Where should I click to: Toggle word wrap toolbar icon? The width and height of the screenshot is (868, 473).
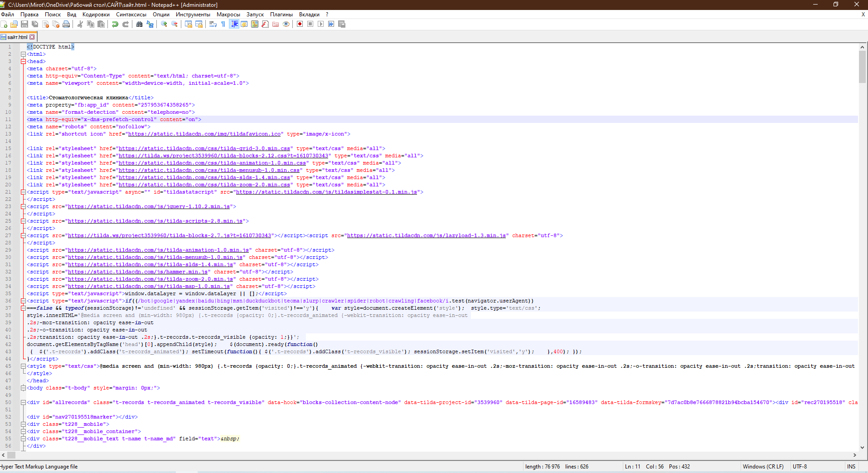pos(213,24)
